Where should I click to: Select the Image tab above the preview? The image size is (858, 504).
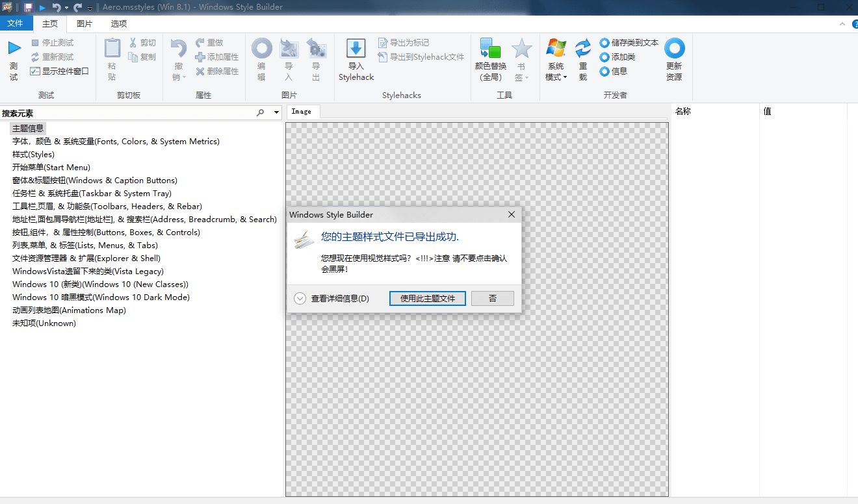click(302, 112)
